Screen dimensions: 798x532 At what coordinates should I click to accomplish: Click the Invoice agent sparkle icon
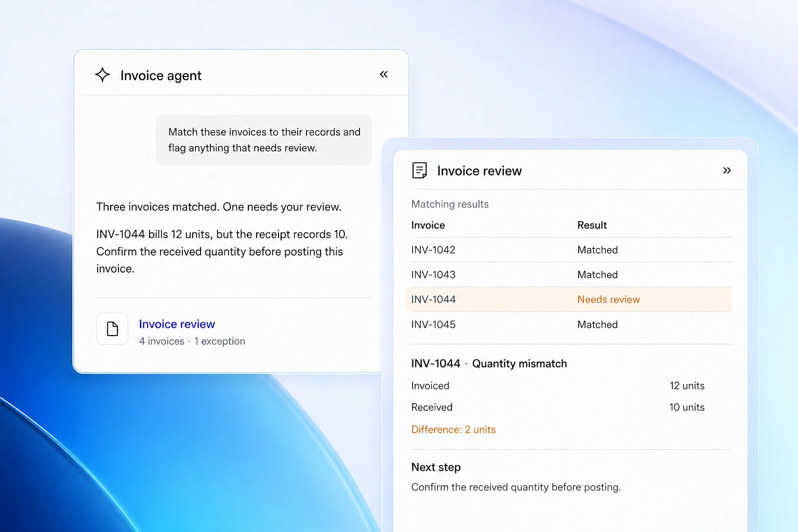[102, 75]
